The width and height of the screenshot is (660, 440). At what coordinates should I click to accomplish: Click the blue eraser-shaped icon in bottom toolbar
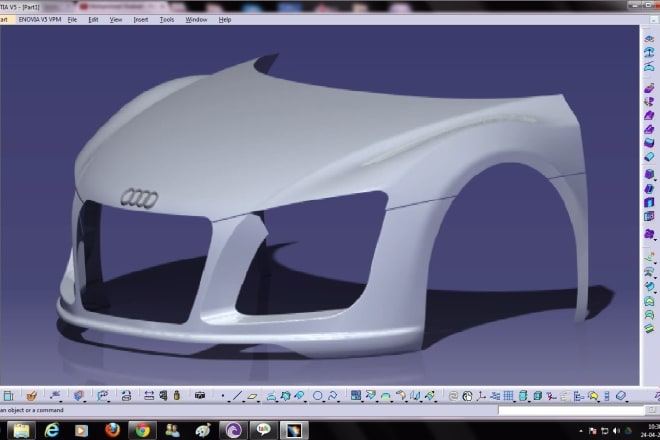621,396
